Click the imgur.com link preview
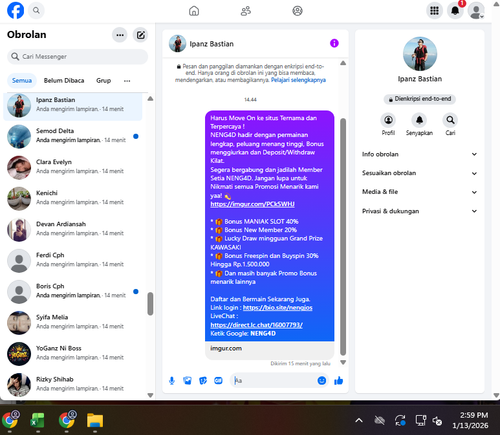Screen dimensions: 500x435 click(270, 350)
